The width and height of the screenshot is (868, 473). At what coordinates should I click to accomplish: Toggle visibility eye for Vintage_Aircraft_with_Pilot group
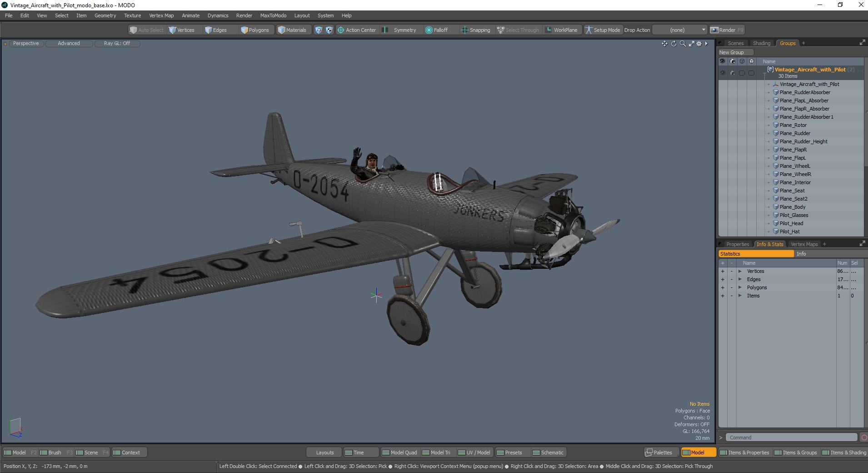click(x=723, y=73)
